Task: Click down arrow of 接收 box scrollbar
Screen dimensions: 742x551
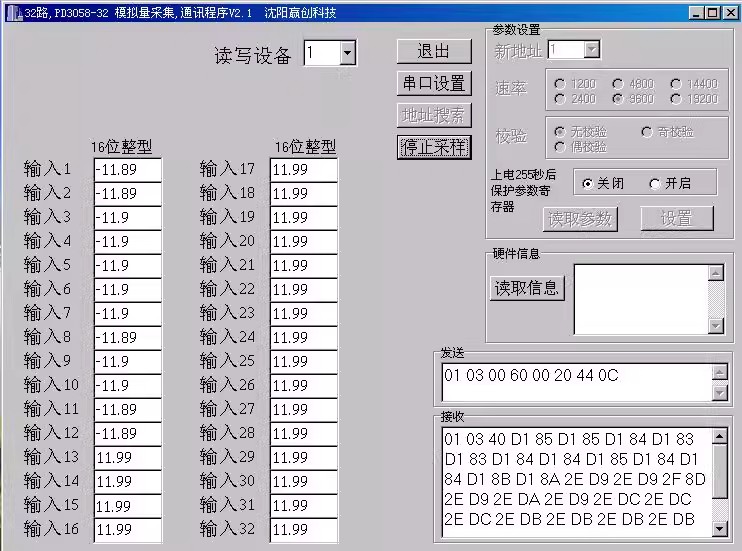Action: coord(720,529)
